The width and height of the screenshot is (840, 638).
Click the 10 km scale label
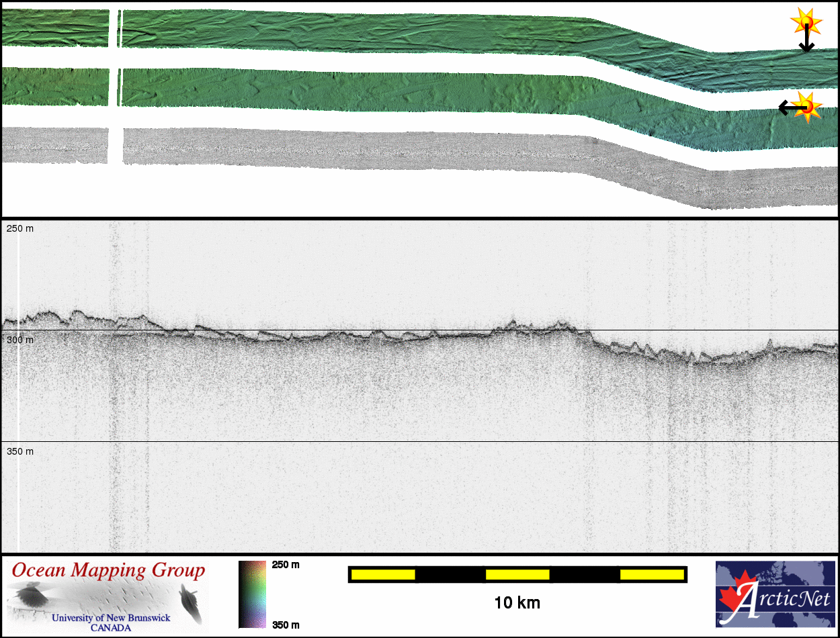point(517,603)
